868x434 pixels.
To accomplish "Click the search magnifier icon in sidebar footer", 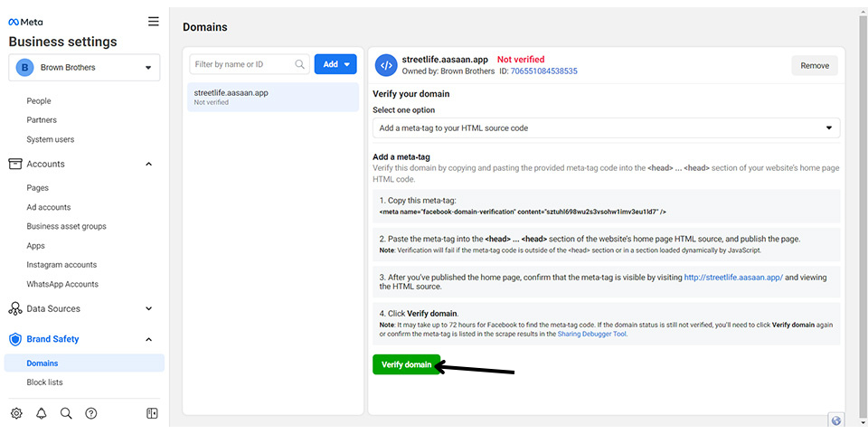I will (x=66, y=413).
